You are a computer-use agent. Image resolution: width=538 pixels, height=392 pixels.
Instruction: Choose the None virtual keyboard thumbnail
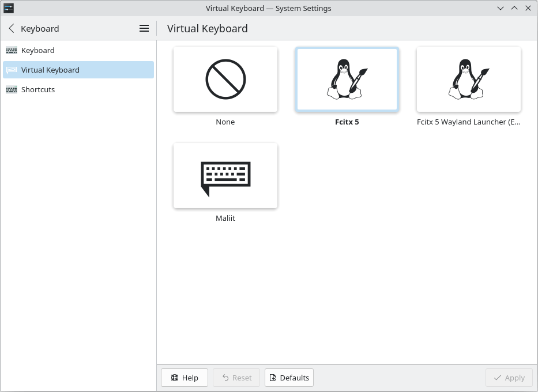[225, 79]
